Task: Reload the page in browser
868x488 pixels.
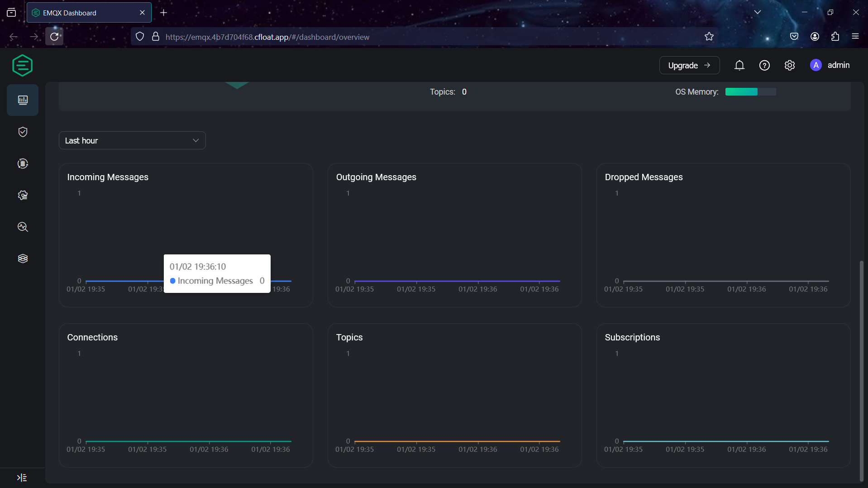Action: click(54, 37)
